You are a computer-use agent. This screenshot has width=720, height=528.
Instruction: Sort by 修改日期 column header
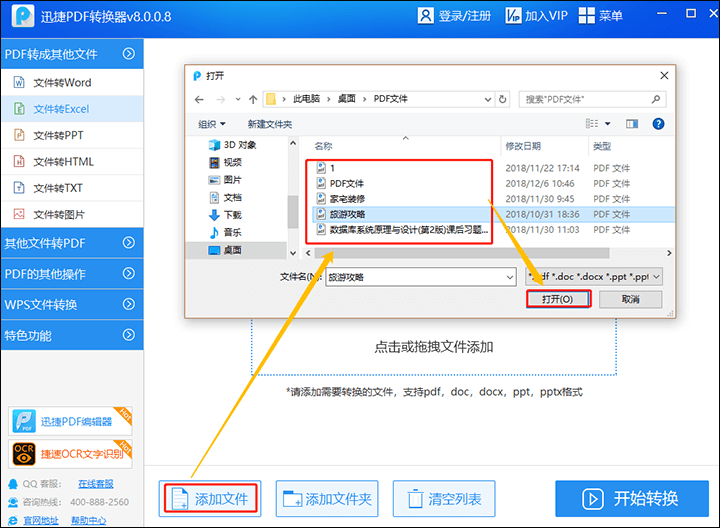[x=523, y=146]
